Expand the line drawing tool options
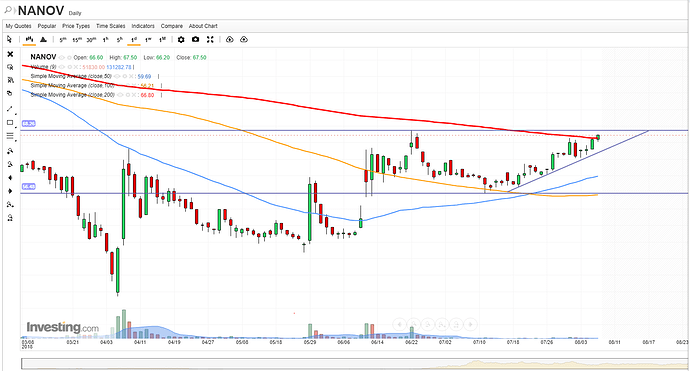Screen dimensions: 690x371 pos(16,114)
